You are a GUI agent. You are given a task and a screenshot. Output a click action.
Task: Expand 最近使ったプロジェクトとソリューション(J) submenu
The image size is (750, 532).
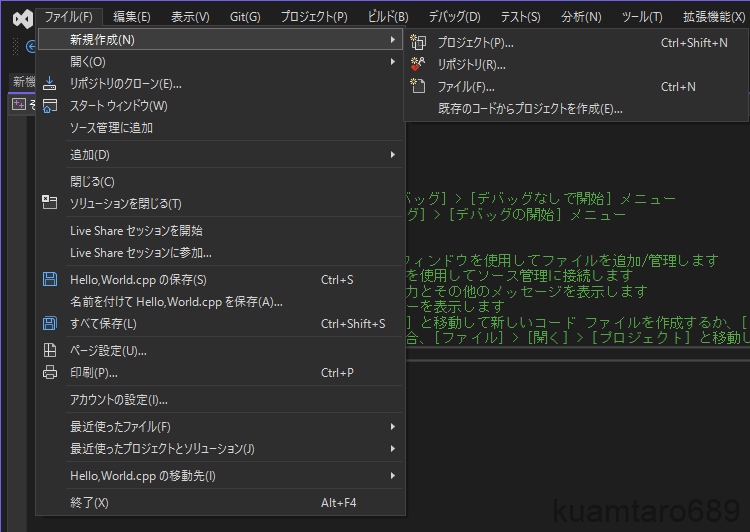pyautogui.click(x=220, y=448)
